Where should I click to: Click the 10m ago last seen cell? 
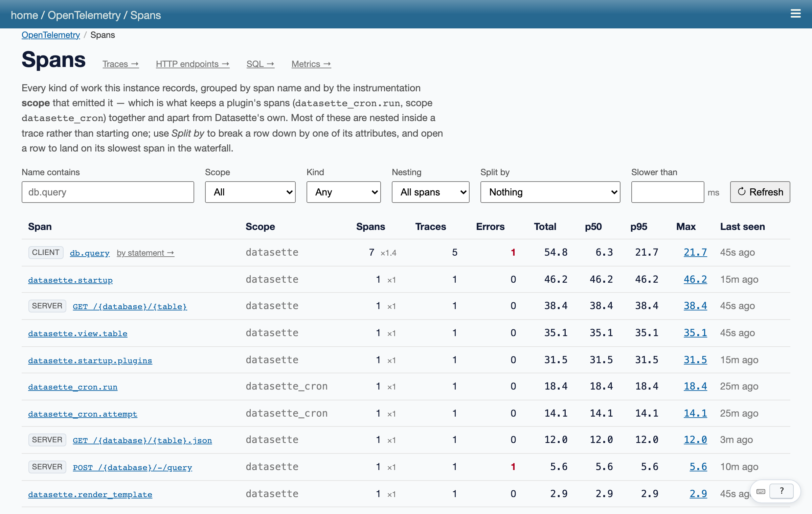tap(739, 467)
